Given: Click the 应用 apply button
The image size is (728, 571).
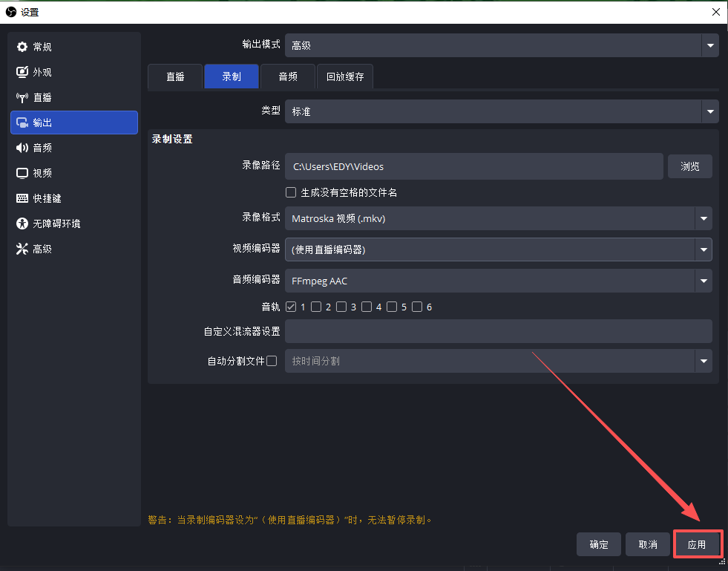Looking at the screenshot, I should click(x=697, y=544).
